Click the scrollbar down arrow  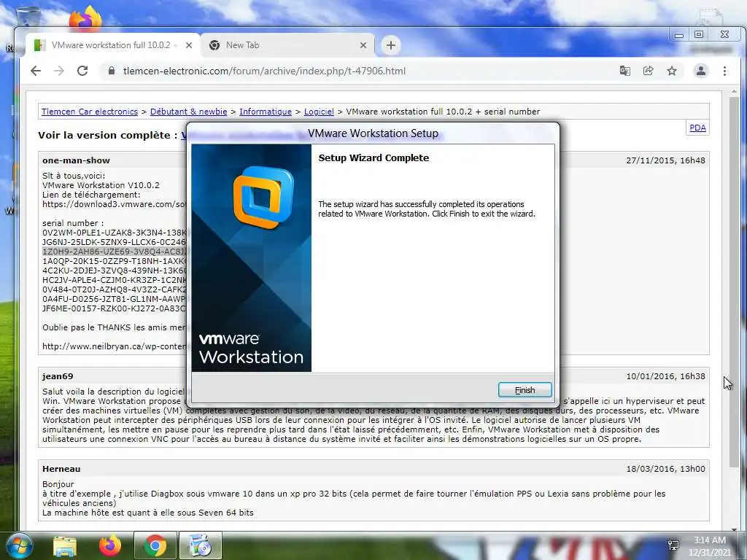(734, 529)
